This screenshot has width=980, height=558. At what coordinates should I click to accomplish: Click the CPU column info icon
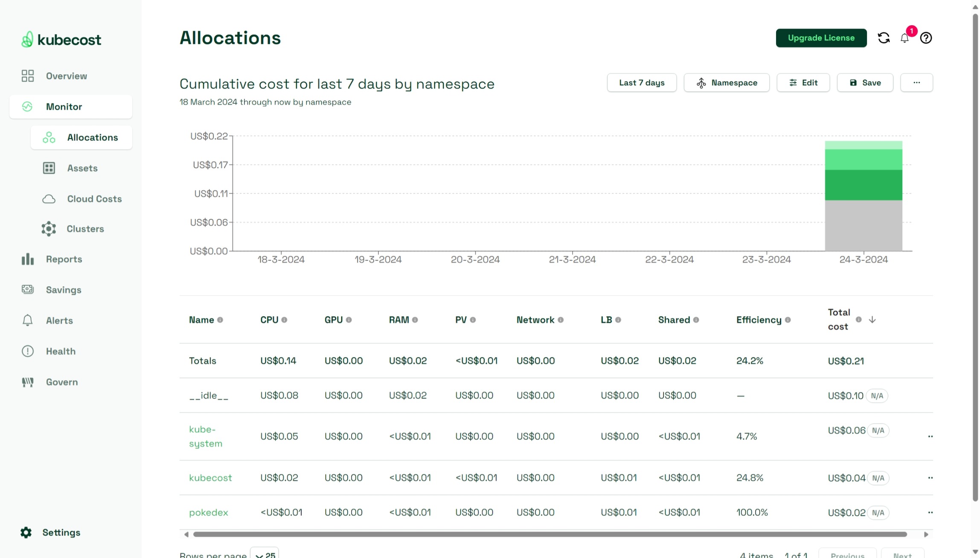pyautogui.click(x=284, y=320)
